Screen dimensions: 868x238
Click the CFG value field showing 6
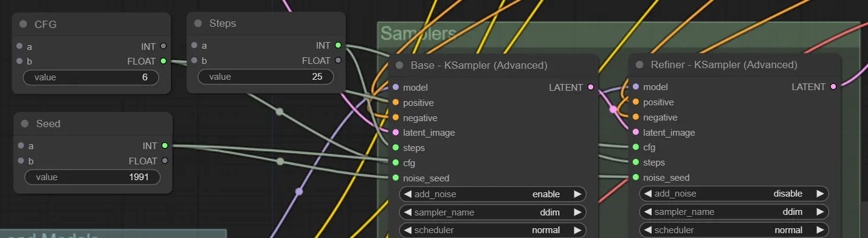click(x=91, y=77)
